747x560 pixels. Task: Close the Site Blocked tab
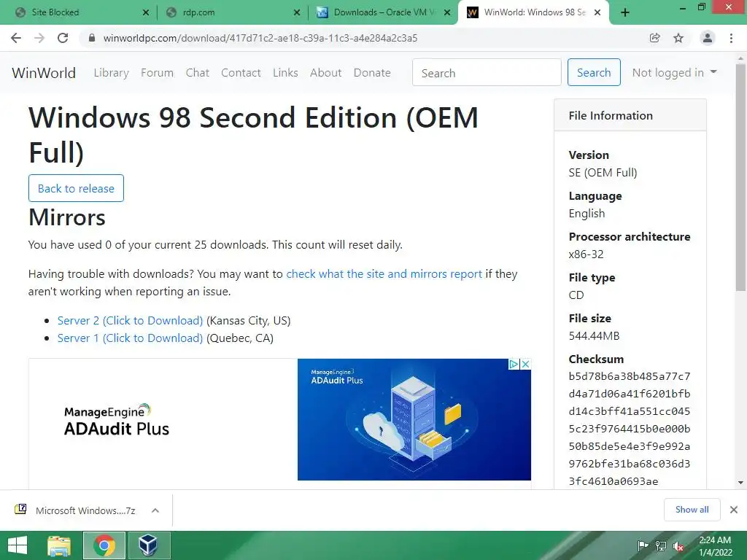pyautogui.click(x=146, y=13)
